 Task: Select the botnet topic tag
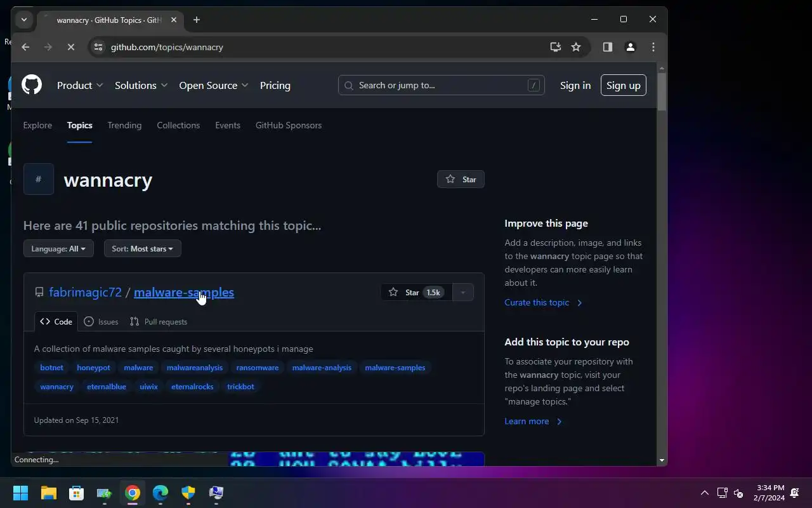pos(51,367)
